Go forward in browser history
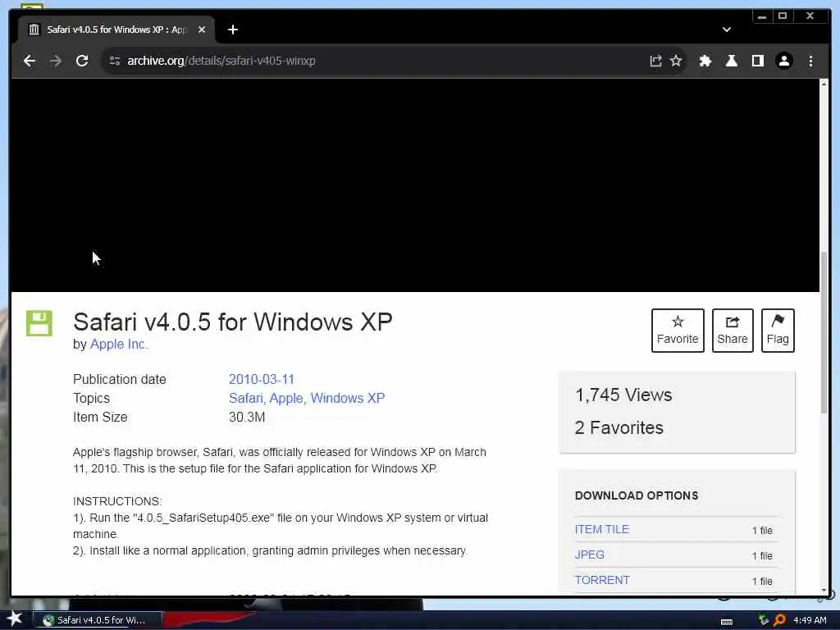840x630 pixels. tap(56, 61)
